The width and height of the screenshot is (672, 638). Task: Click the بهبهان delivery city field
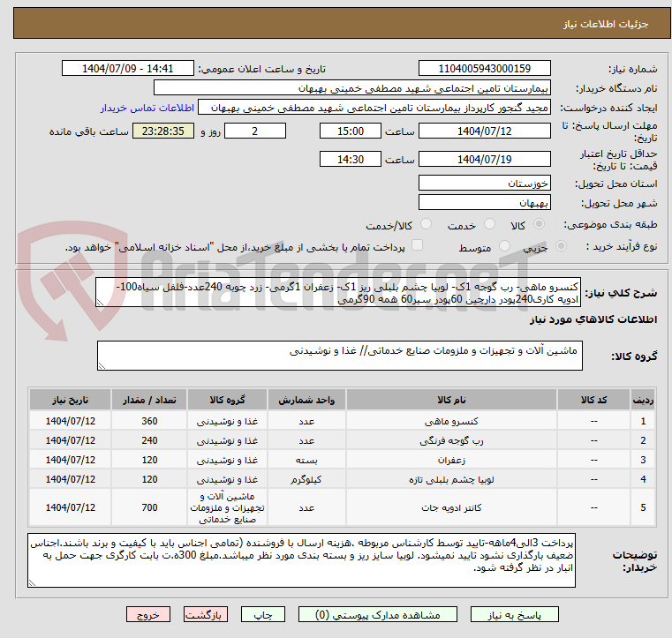484,203
